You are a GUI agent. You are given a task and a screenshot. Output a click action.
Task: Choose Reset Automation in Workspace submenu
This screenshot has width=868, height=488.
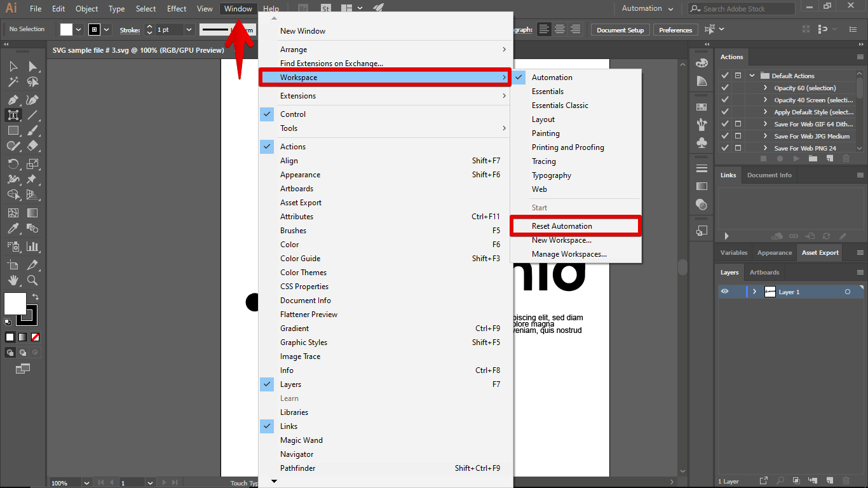click(562, 226)
